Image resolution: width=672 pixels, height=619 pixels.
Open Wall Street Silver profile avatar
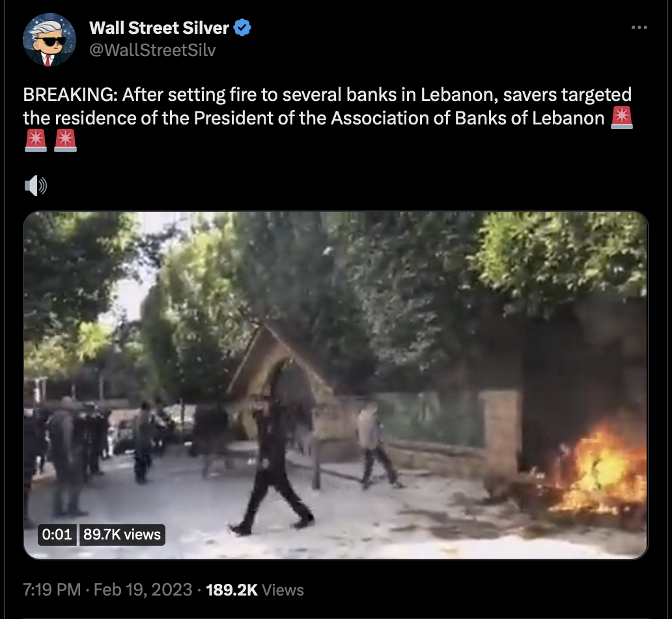[x=49, y=40]
